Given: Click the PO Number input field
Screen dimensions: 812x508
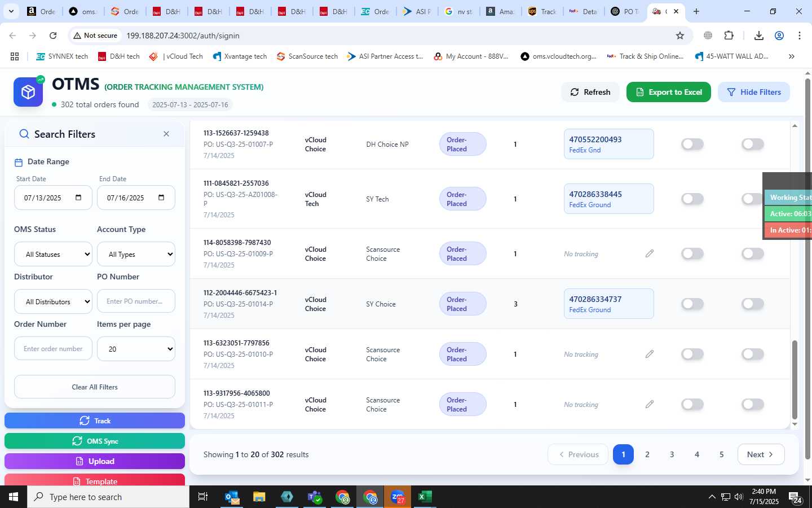Looking at the screenshot, I should 136,301.
